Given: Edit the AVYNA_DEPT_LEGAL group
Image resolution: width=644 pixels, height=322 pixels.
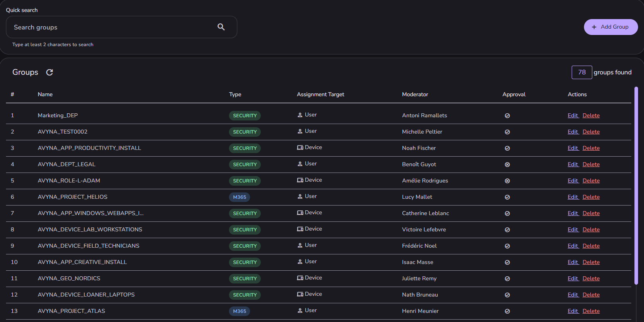Looking at the screenshot, I should (x=573, y=164).
